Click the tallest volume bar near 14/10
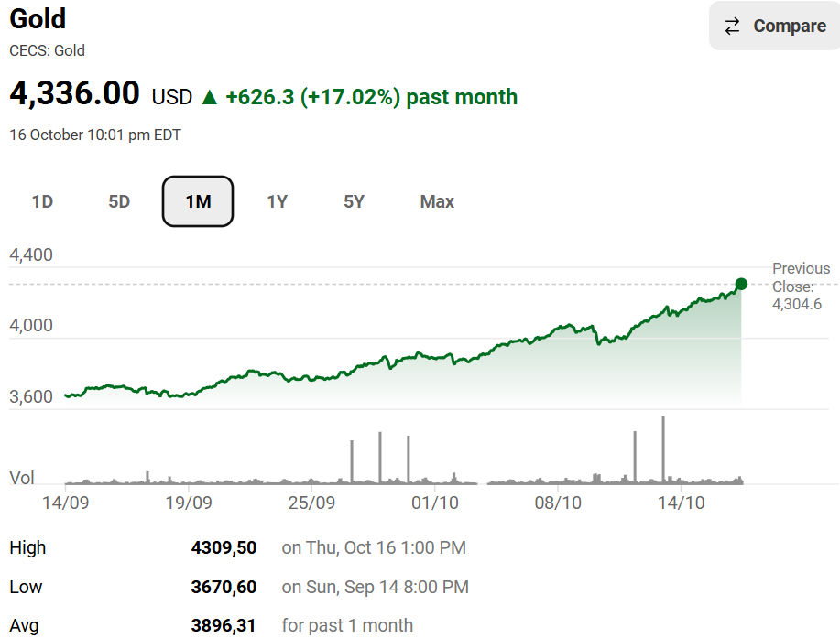 [x=662, y=449]
